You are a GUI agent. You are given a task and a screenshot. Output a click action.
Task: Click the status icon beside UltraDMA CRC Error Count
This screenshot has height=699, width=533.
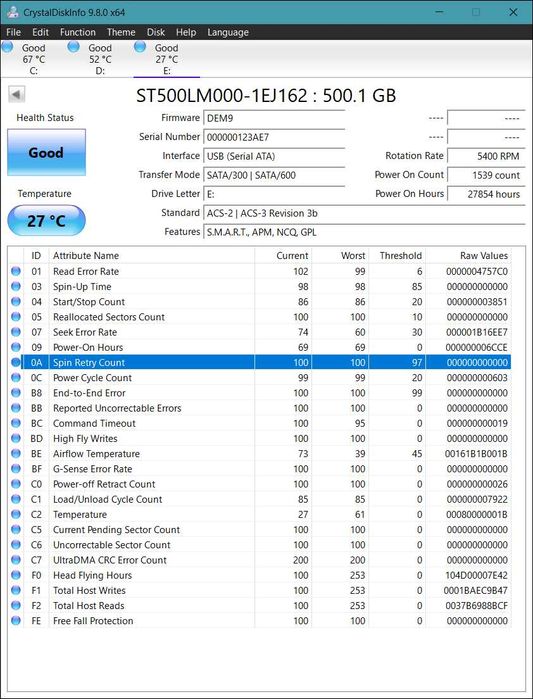(x=16, y=559)
